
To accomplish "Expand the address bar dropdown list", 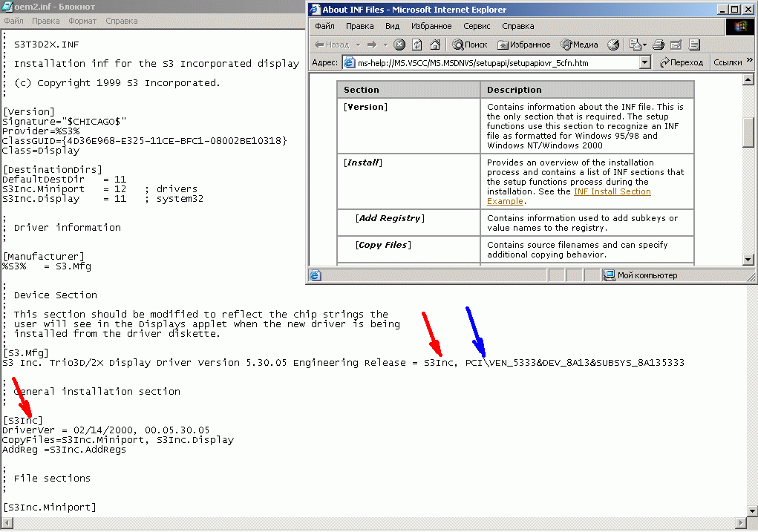I will (644, 63).
